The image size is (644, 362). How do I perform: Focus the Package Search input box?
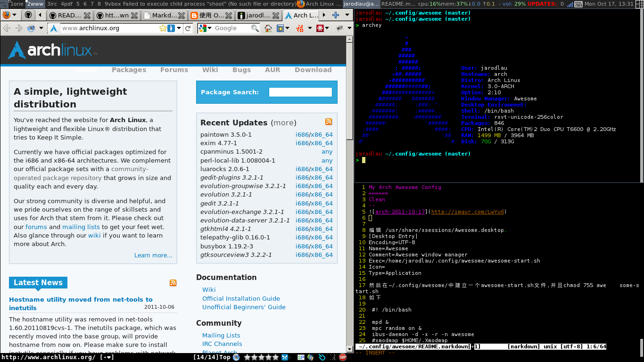tap(300, 92)
